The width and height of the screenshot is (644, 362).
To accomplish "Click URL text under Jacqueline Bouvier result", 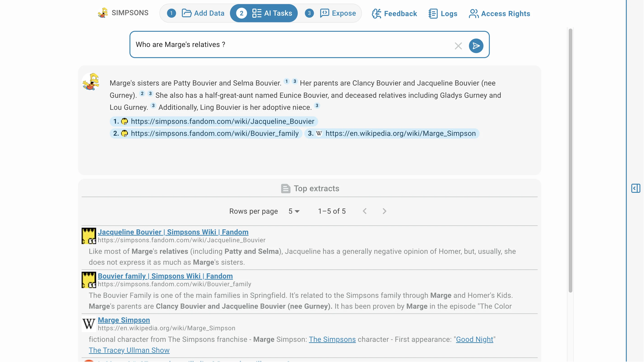I will (181, 240).
